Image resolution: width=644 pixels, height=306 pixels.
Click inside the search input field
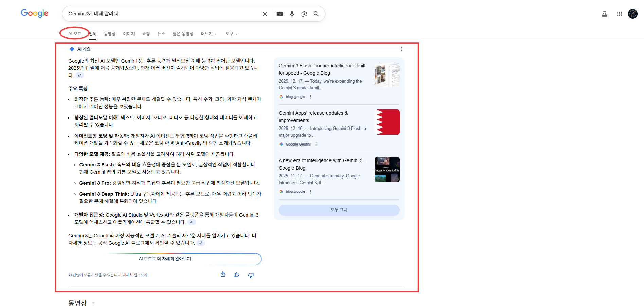click(163, 14)
